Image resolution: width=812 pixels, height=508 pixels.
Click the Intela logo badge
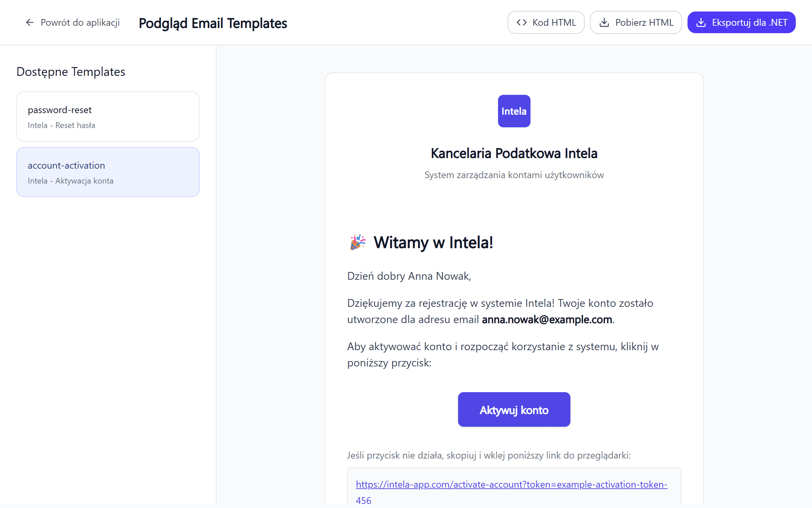(x=514, y=111)
